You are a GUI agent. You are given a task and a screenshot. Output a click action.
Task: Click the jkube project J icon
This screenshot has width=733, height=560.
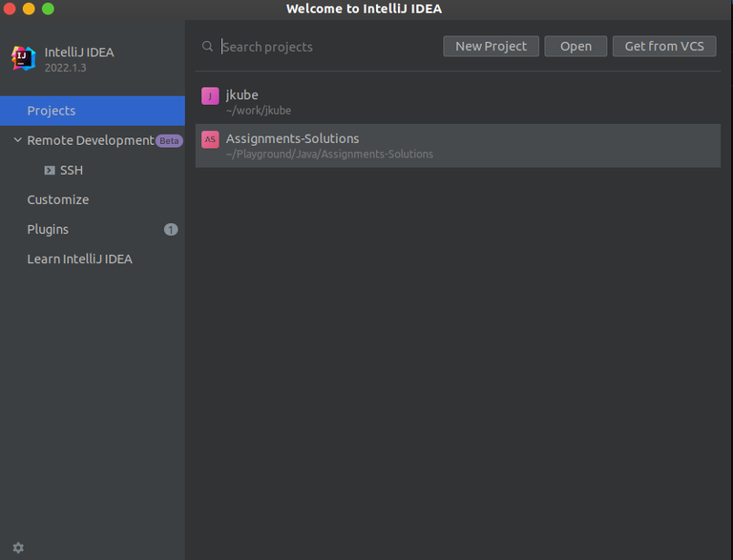point(210,95)
